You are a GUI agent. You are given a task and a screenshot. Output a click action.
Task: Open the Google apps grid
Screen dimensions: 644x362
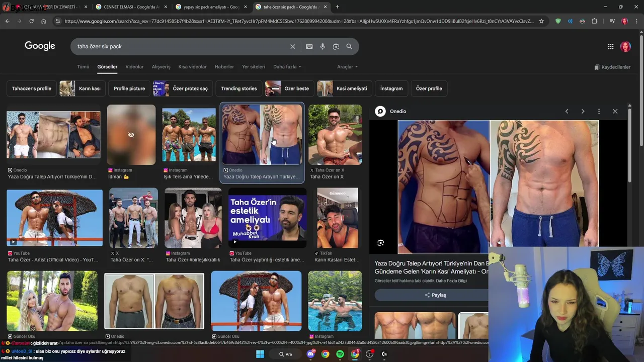pyautogui.click(x=610, y=46)
